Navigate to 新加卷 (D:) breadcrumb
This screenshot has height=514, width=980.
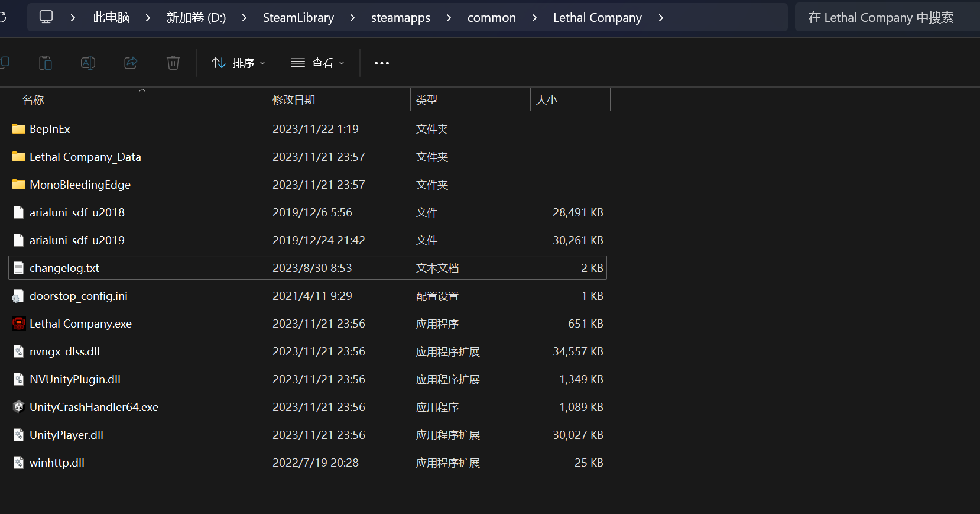[196, 18]
